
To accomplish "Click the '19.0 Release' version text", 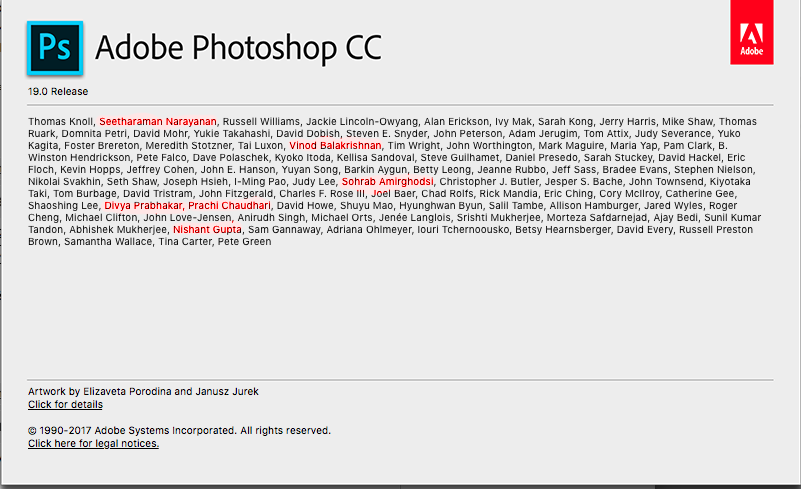I will [58, 91].
